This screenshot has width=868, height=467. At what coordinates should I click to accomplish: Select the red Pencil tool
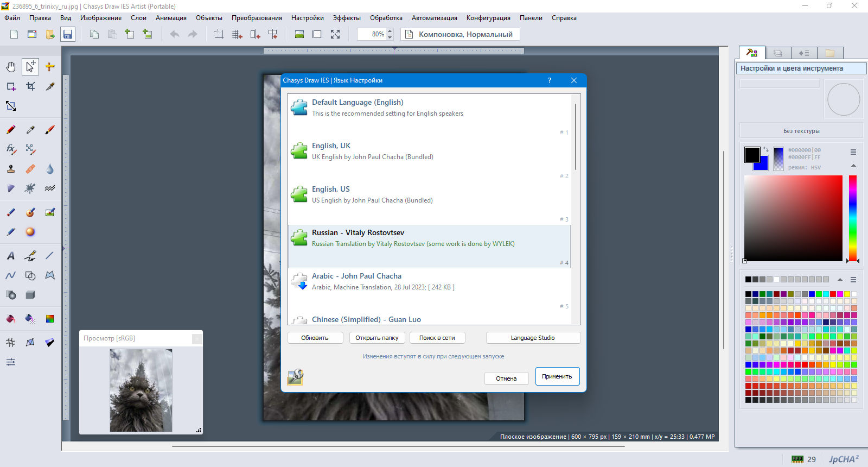pos(11,130)
